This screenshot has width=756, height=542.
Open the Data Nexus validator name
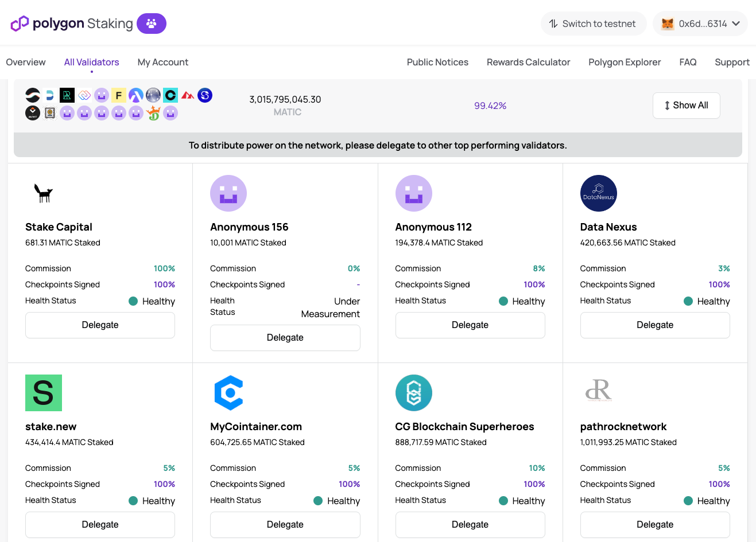click(x=608, y=227)
